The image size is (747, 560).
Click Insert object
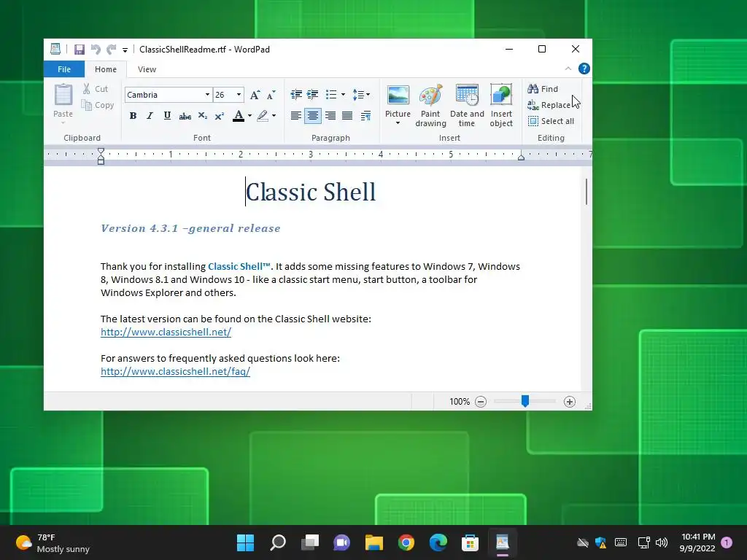501,105
